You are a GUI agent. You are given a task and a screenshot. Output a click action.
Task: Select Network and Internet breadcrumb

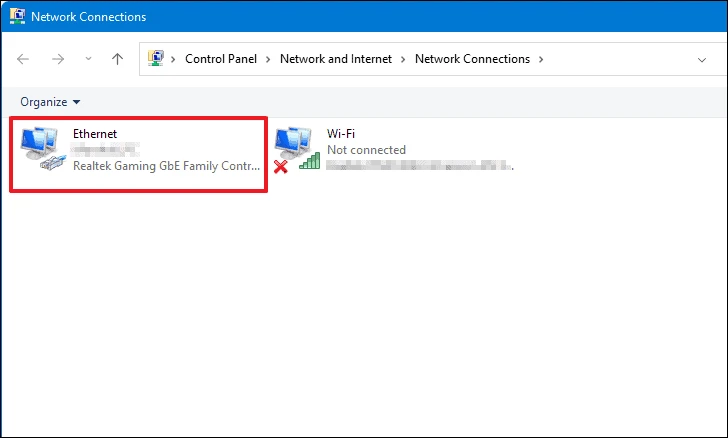(336, 59)
